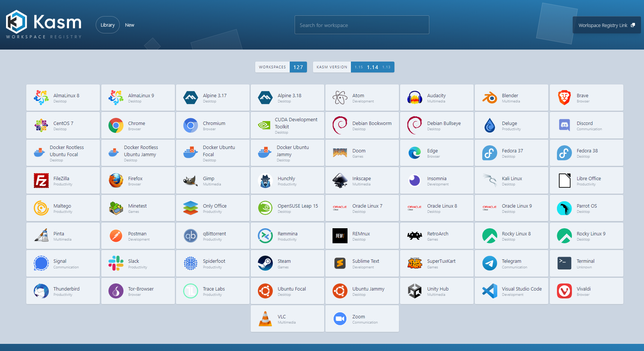644x351 pixels.
Task: Select the Unity Hub cube icon
Action: coord(415,291)
